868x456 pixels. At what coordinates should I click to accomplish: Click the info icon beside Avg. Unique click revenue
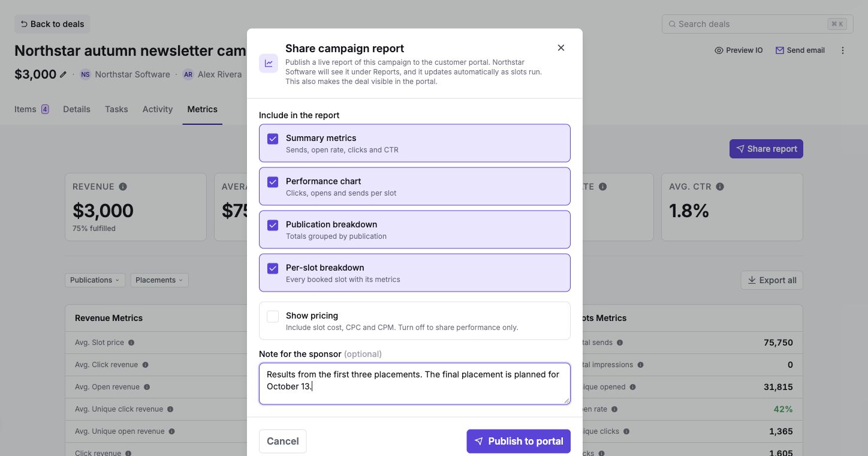click(170, 409)
